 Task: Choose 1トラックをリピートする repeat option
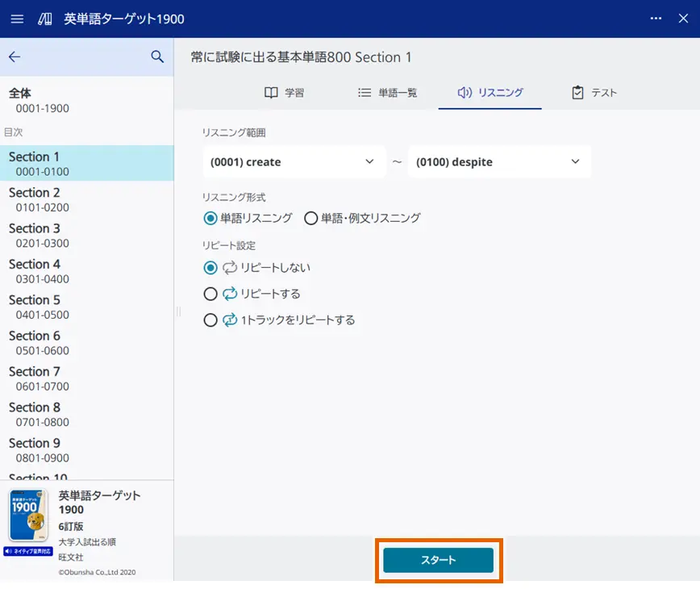210,320
